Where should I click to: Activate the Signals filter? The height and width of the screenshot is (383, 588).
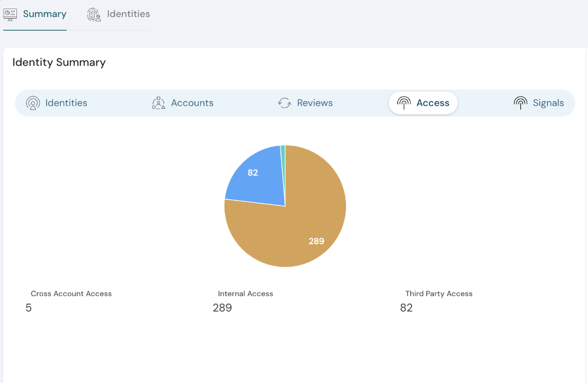point(539,103)
